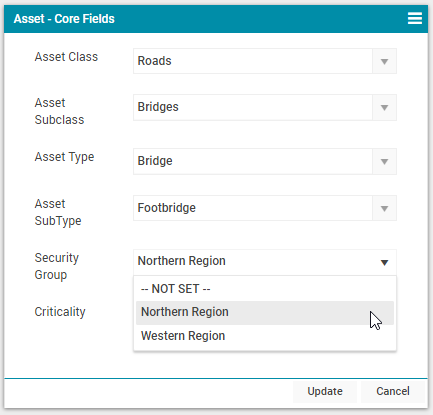
Task: Choose Northern Region from the list
Action: (265, 312)
